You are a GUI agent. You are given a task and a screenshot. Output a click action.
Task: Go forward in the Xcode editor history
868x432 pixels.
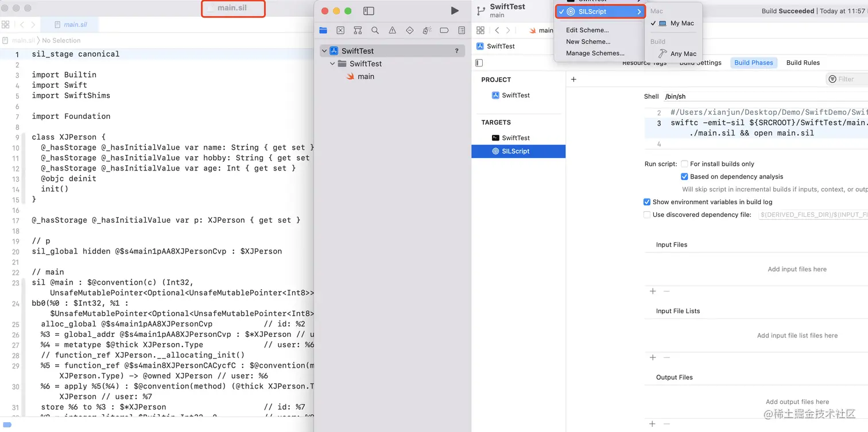(508, 30)
